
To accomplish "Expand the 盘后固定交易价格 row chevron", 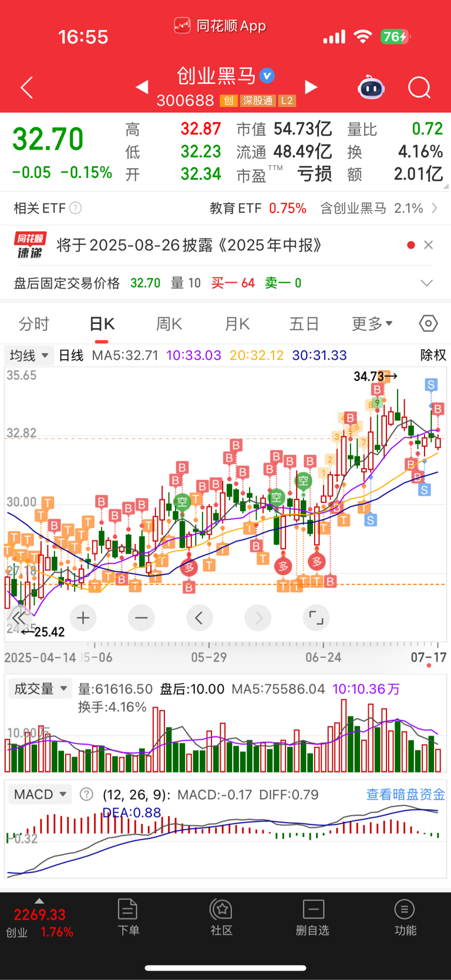I will tap(427, 283).
